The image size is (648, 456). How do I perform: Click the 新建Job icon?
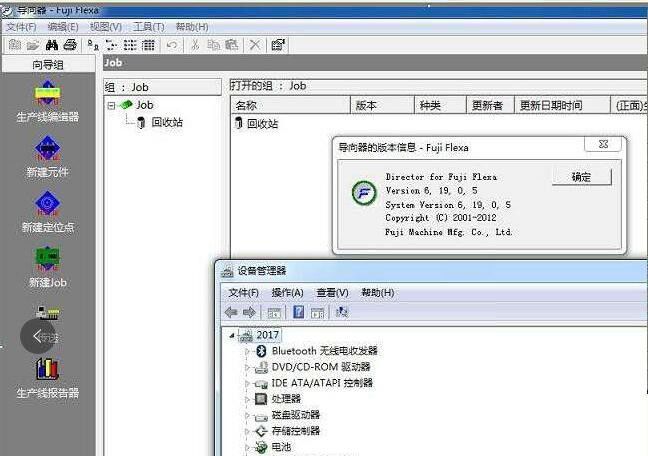(47, 260)
